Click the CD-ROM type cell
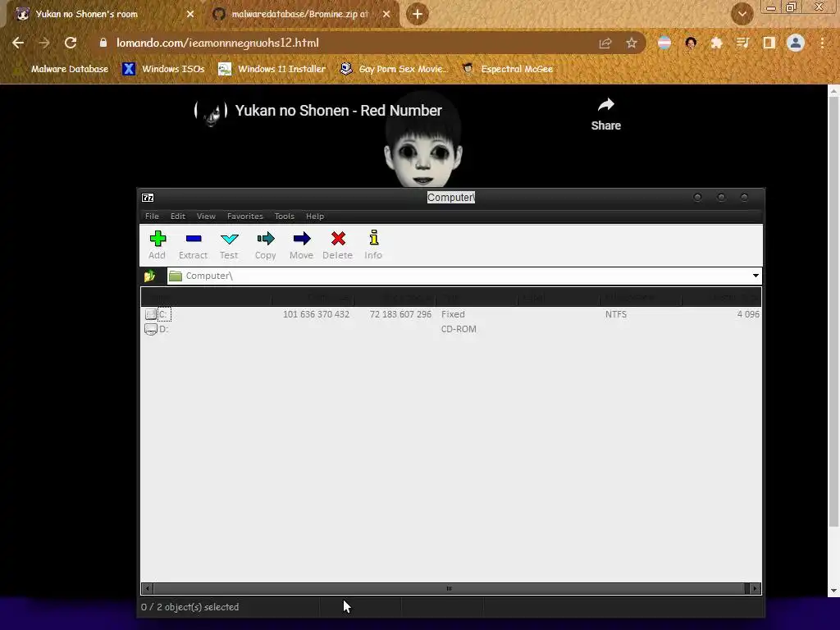This screenshot has height=630, width=840. click(x=459, y=330)
